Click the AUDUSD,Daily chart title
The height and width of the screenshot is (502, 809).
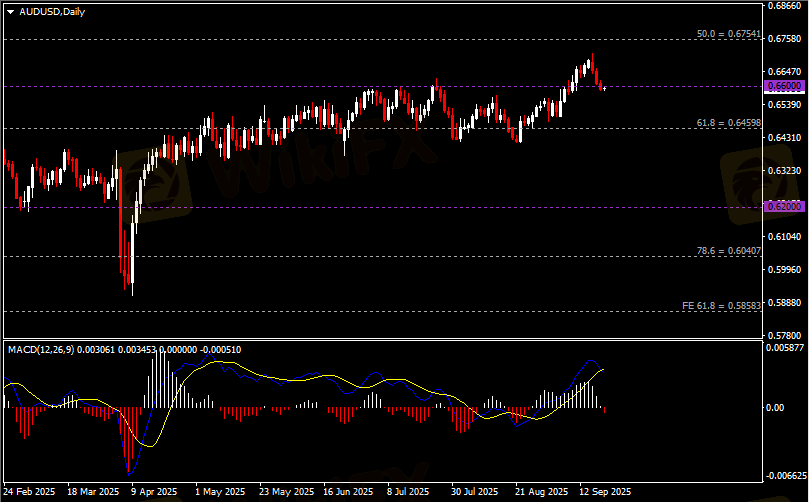52,10
